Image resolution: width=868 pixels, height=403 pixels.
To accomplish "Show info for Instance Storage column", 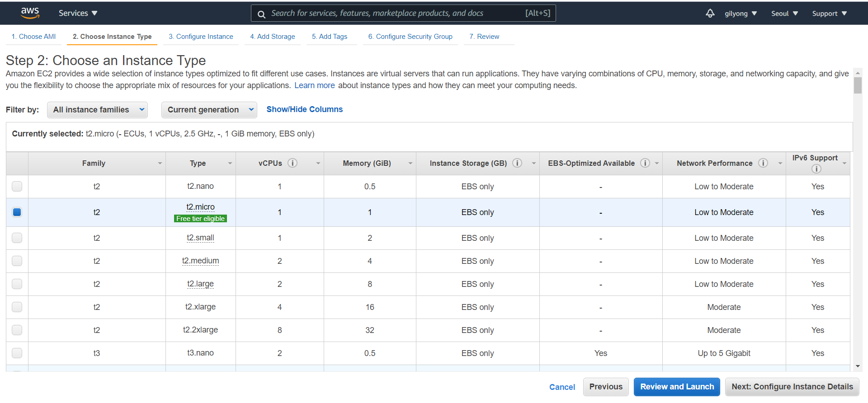I will (x=517, y=163).
